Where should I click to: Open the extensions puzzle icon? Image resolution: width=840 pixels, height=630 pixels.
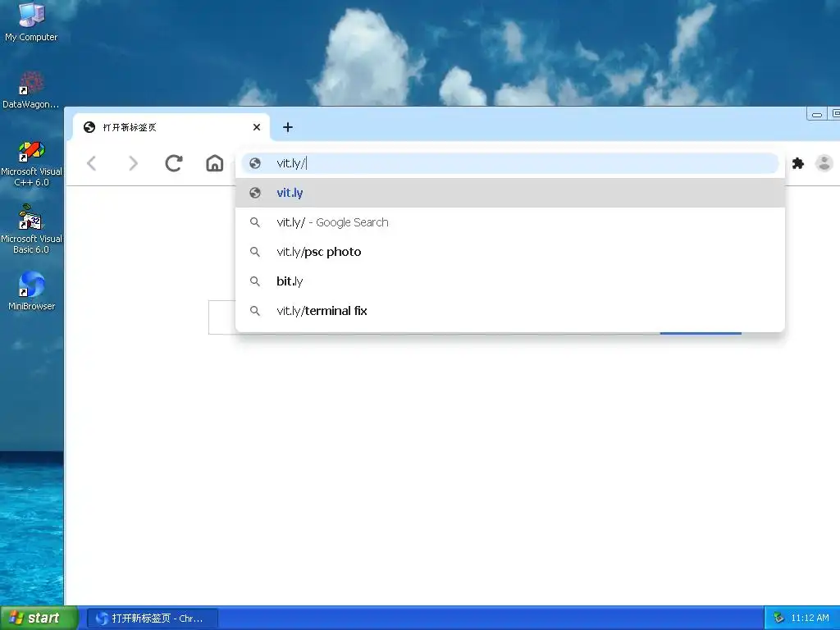(x=797, y=163)
